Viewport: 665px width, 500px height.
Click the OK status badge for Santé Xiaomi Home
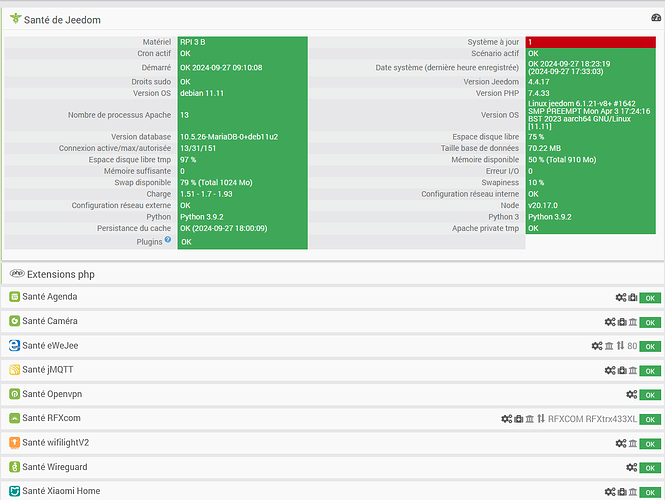pos(650,492)
